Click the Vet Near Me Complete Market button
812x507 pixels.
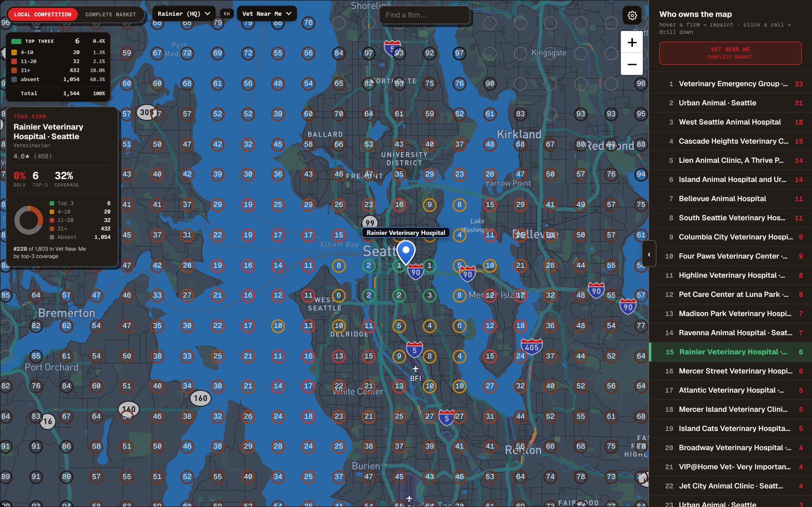[x=730, y=53]
